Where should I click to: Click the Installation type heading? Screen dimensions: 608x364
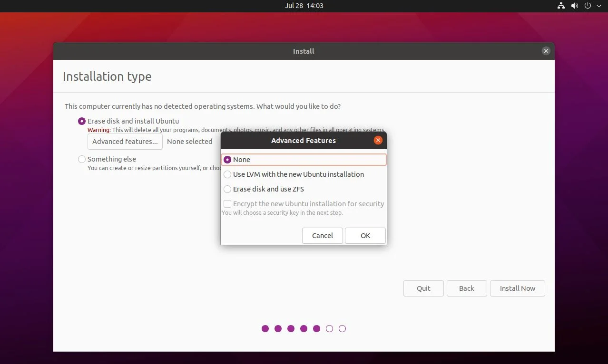107,77
